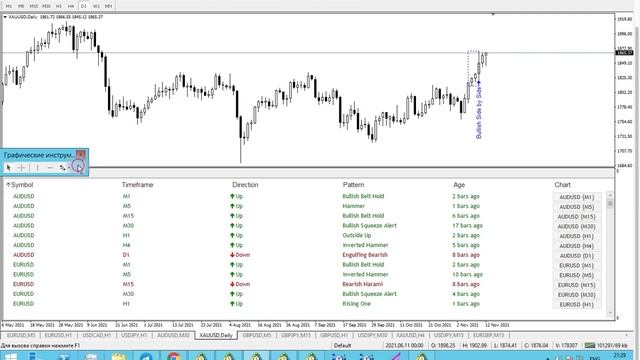Switch to the EURUSD,H1 chart tab
This screenshot has height=360, width=640.
click(x=58, y=335)
